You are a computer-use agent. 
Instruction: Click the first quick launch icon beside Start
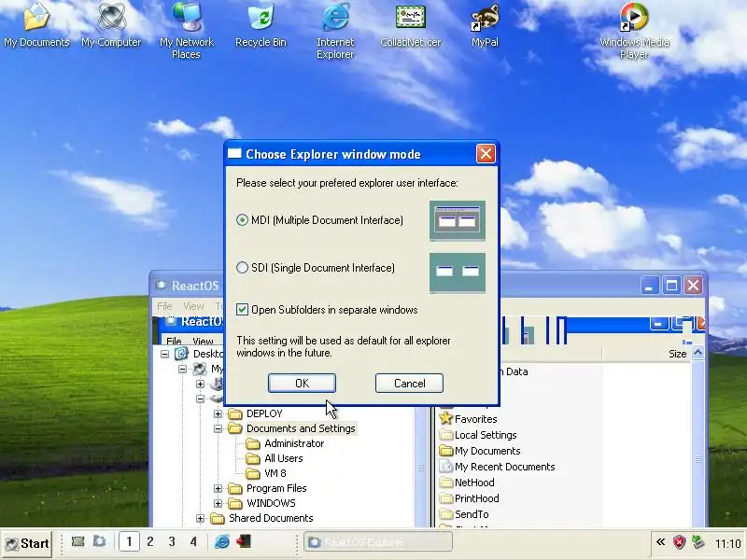[78, 541]
